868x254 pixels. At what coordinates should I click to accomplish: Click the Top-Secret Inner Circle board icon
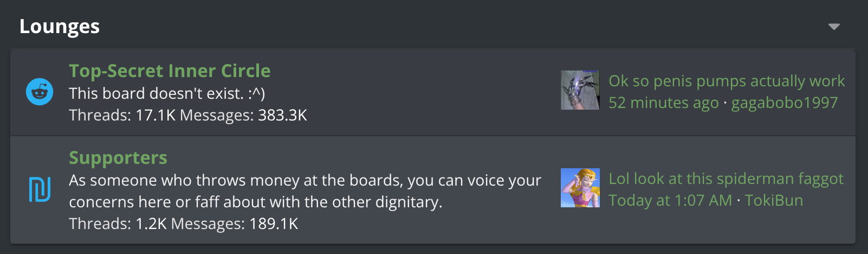[x=40, y=92]
